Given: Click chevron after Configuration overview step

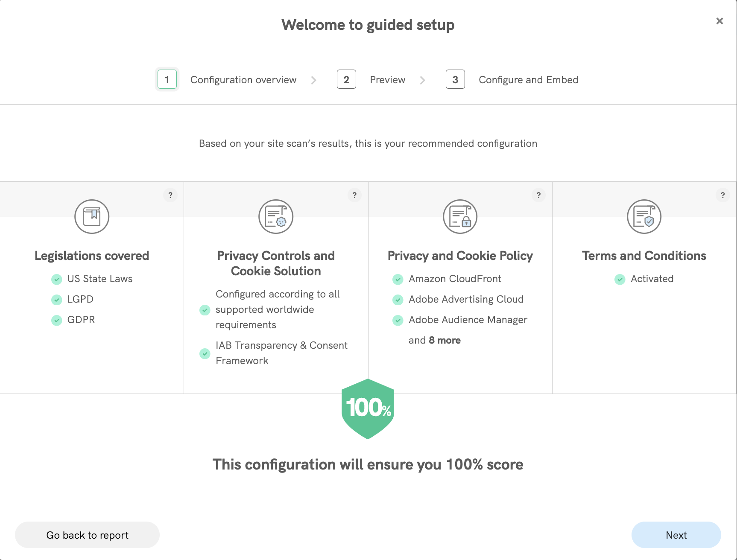Looking at the screenshot, I should [314, 80].
